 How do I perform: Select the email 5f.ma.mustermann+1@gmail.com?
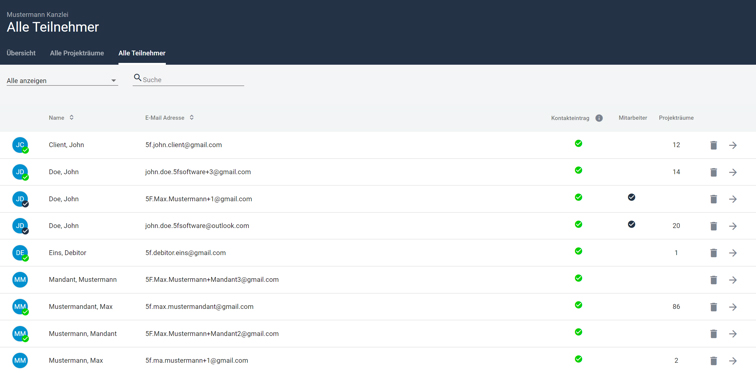click(x=197, y=360)
